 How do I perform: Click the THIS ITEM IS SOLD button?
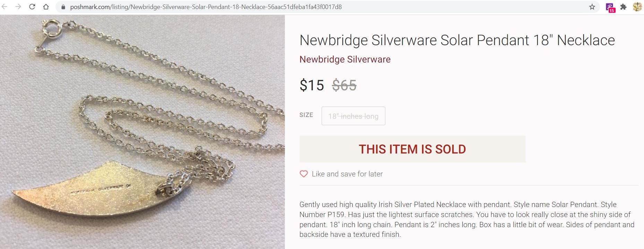pos(412,149)
